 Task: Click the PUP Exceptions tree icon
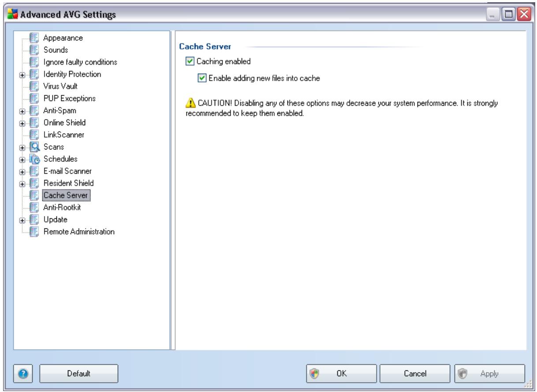(x=34, y=98)
